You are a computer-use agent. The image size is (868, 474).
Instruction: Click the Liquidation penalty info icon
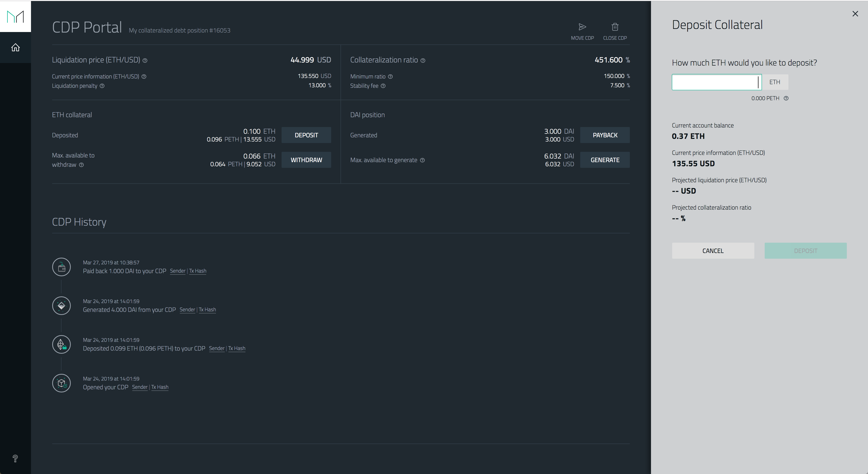[102, 86]
